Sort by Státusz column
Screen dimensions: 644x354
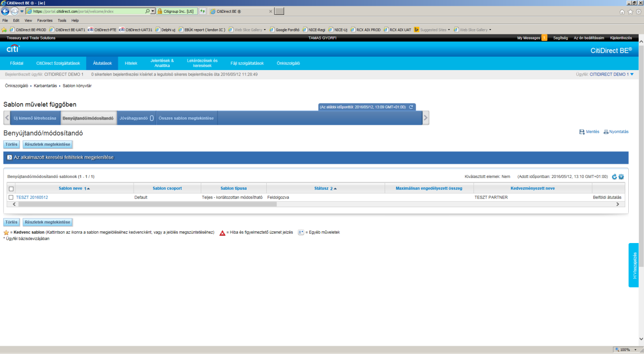tap(325, 188)
